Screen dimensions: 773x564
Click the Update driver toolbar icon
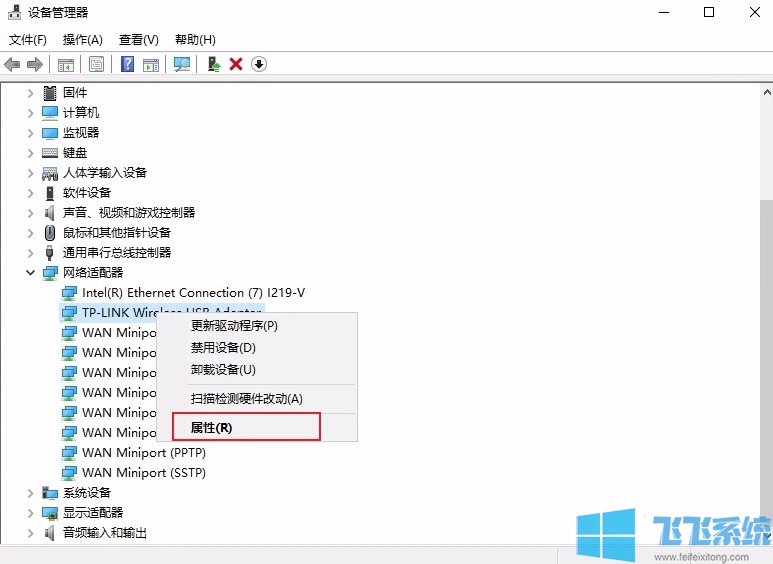click(x=213, y=64)
